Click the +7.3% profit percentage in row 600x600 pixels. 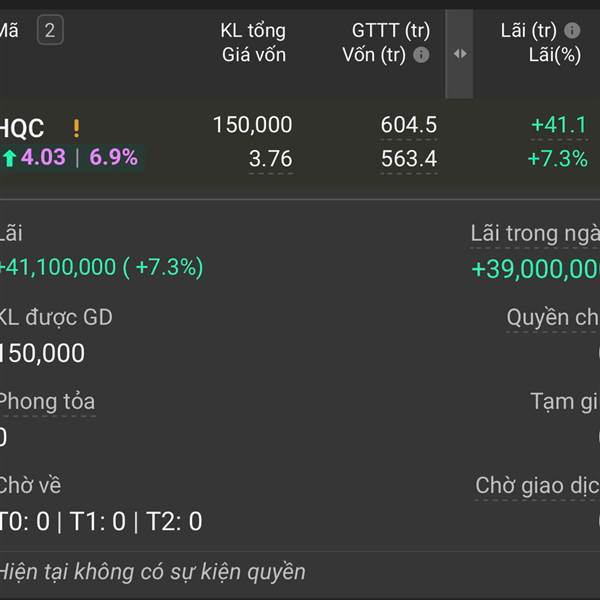(557, 158)
